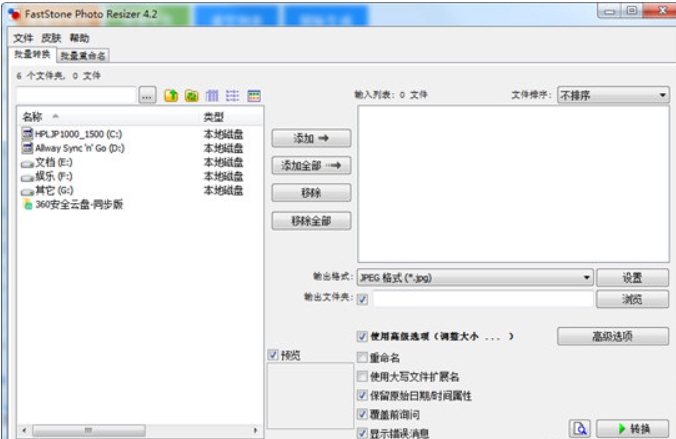Image resolution: width=676 pixels, height=439 pixels.
Task: Open the 帮助 menu
Action: [79, 38]
